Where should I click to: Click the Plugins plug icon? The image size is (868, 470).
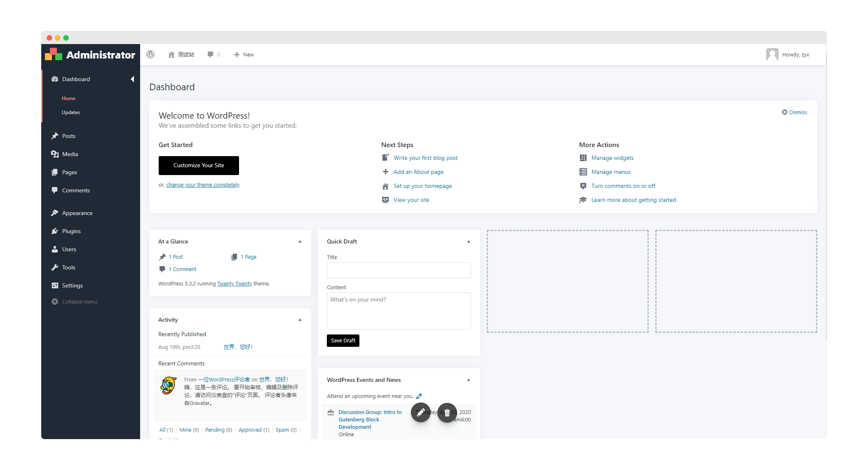(55, 231)
